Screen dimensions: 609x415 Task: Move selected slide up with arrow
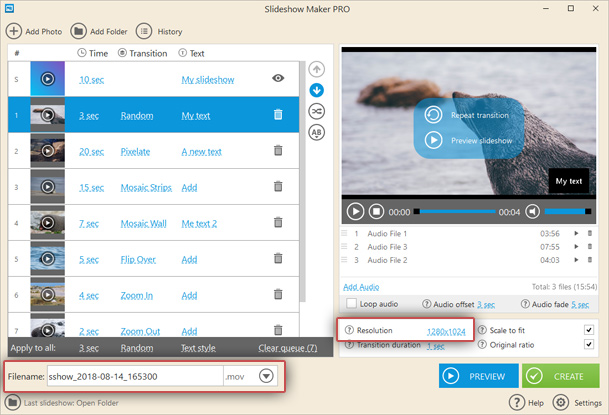coord(317,69)
